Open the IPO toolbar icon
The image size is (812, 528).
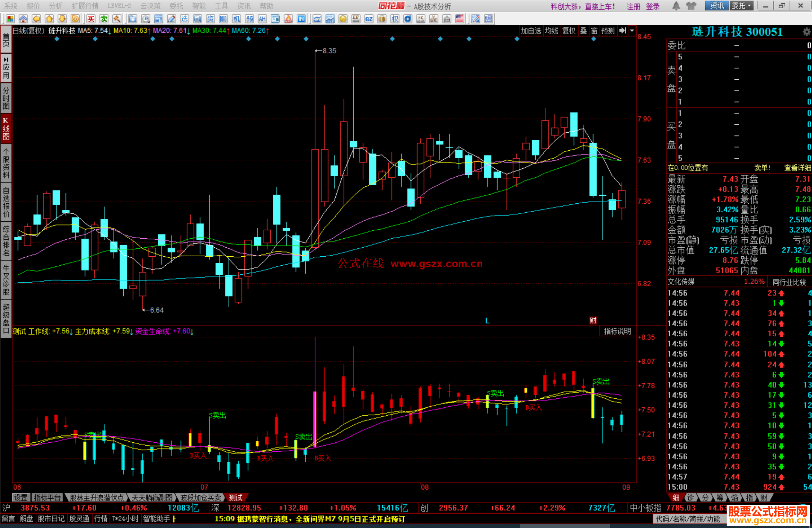(x=301, y=19)
